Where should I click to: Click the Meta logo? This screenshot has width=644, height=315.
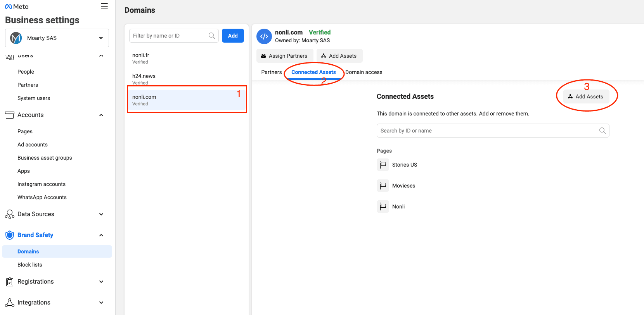point(17,7)
